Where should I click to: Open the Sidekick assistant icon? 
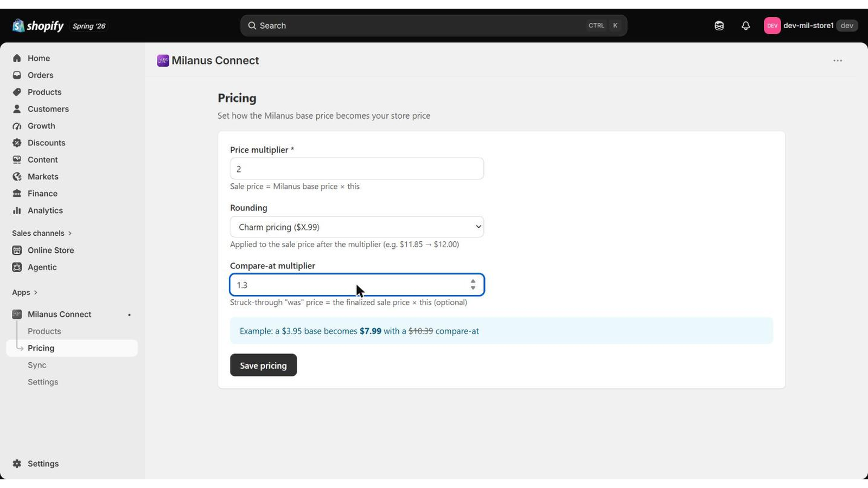click(719, 25)
